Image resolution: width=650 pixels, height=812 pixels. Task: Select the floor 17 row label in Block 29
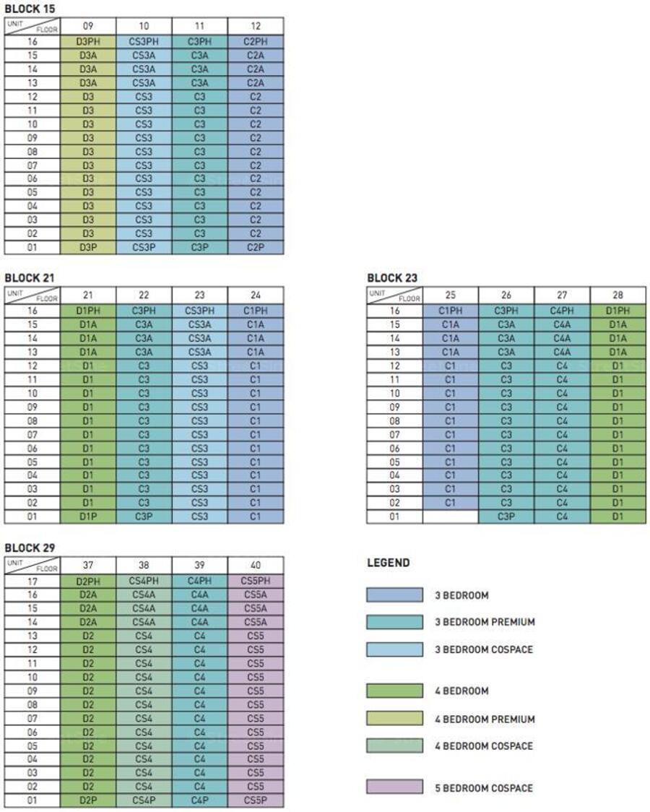click(32, 579)
